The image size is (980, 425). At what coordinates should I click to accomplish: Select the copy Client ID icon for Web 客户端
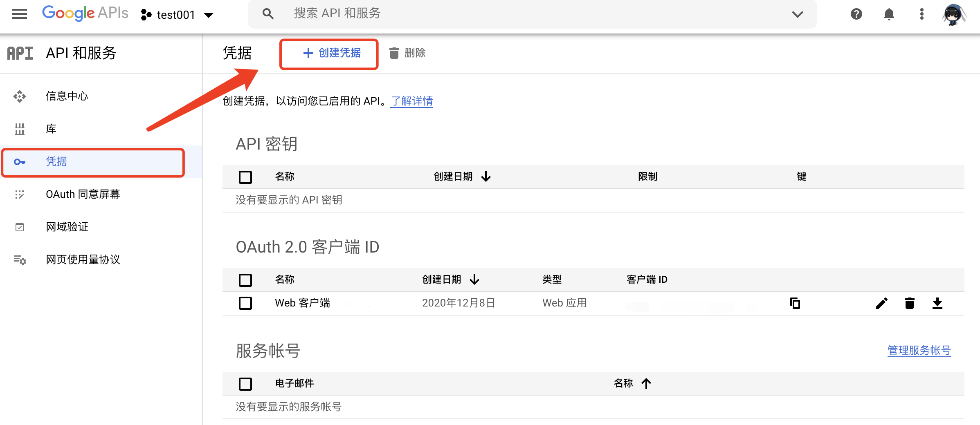(x=795, y=303)
